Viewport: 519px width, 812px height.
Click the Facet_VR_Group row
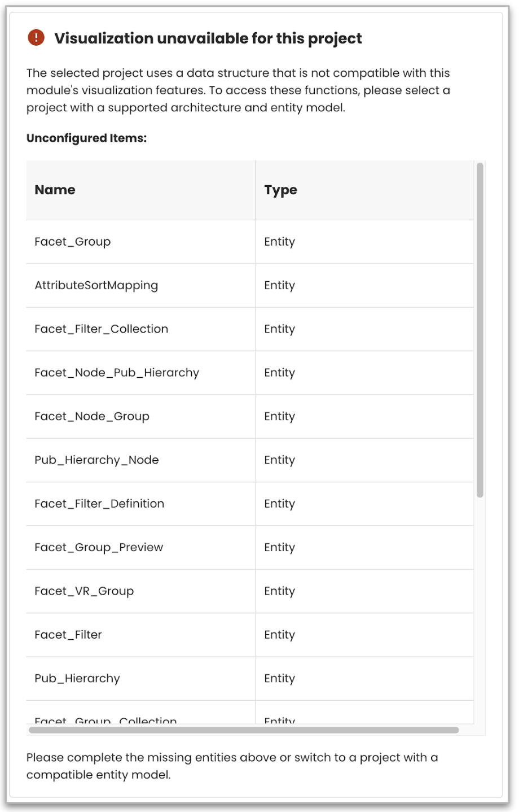click(84, 591)
